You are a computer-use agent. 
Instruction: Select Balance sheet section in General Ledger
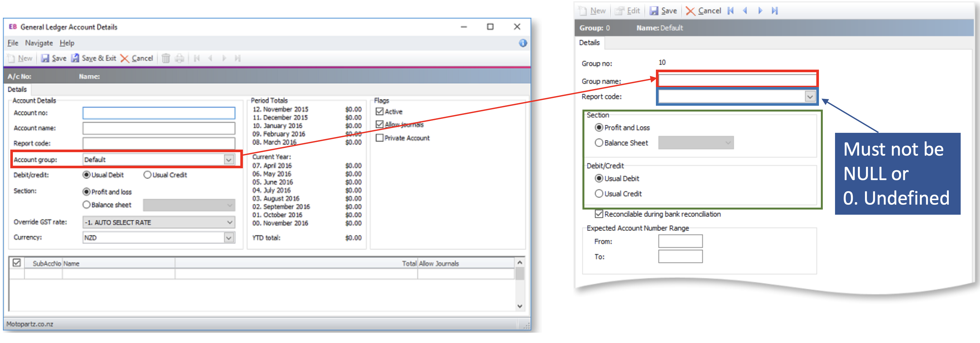(86, 205)
